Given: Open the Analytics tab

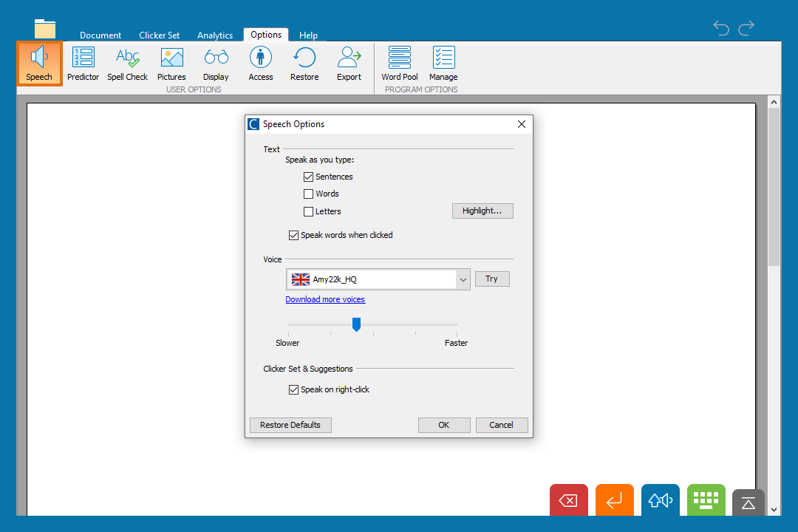Looking at the screenshot, I should 215,35.
